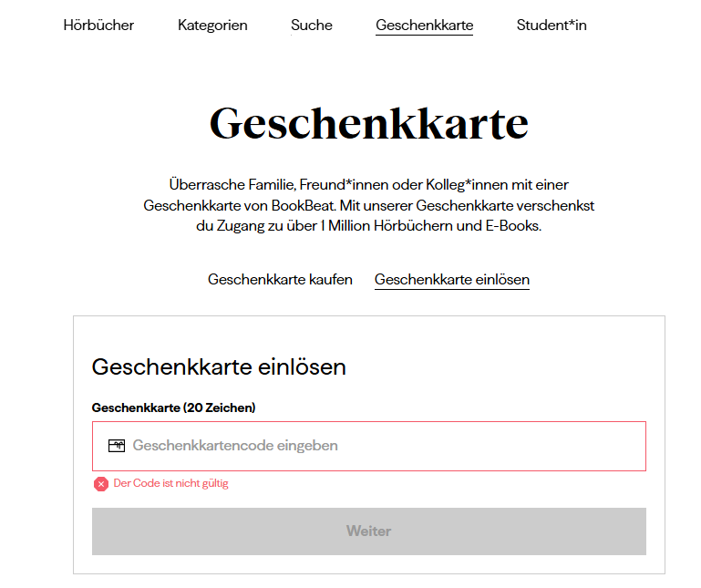Image resolution: width=701 pixels, height=588 pixels.
Task: Click the large Geschenkkarte page heading
Action: click(368, 123)
